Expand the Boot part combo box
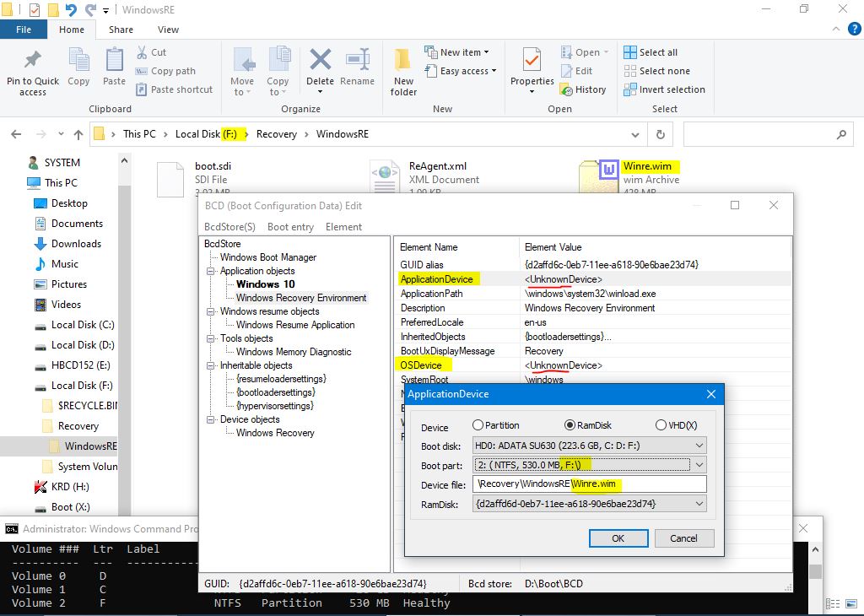Viewport: 864px width, 616px height. [x=699, y=465]
